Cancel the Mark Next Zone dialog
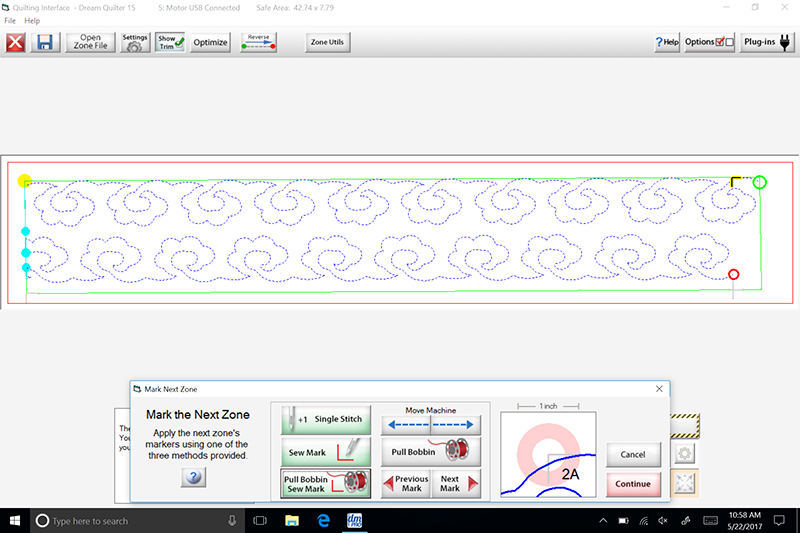Image resolution: width=800 pixels, height=533 pixels. tap(633, 454)
